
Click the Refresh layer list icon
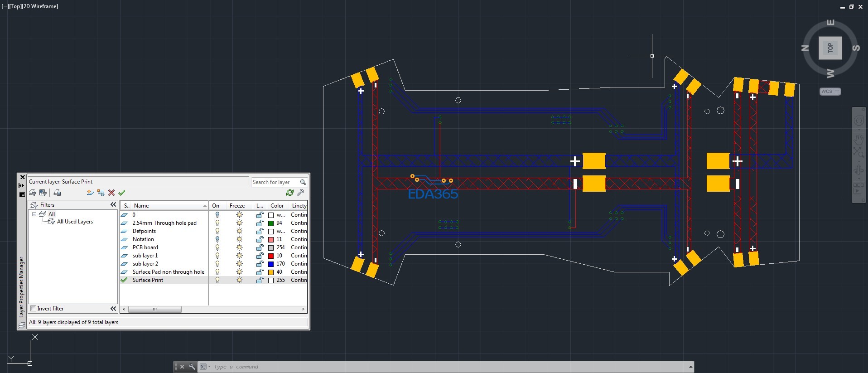point(290,193)
